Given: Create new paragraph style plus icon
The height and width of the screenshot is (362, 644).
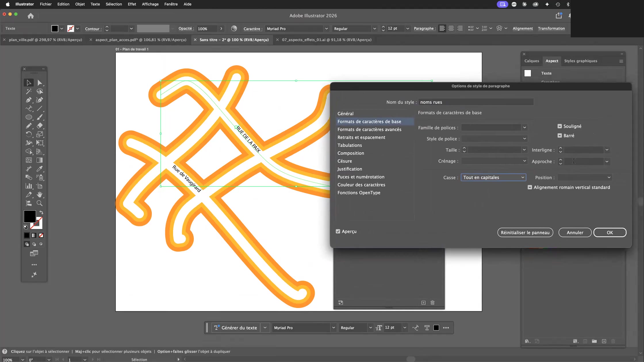Looking at the screenshot, I should pyautogui.click(x=423, y=303).
